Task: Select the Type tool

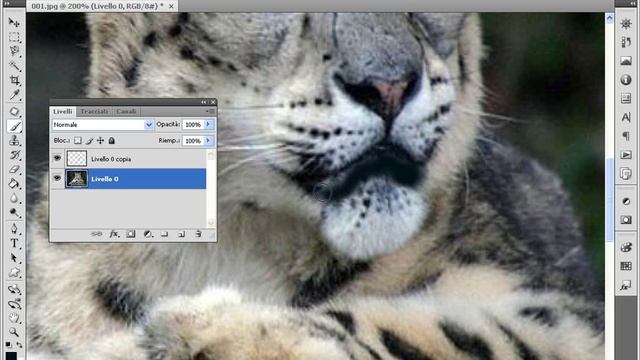Action: pos(14,243)
